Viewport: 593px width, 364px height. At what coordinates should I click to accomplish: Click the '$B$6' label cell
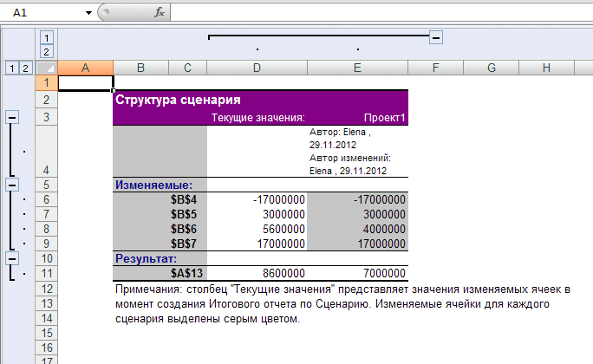pos(184,229)
